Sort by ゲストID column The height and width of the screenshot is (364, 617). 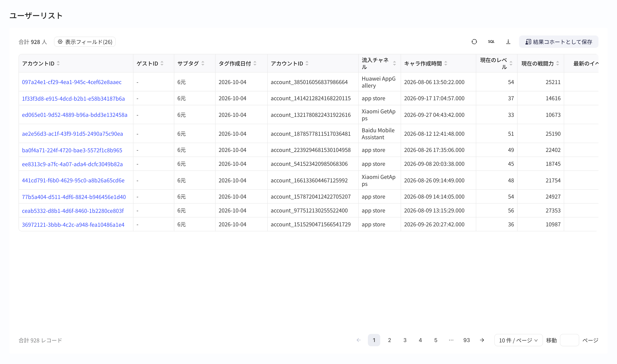162,63
